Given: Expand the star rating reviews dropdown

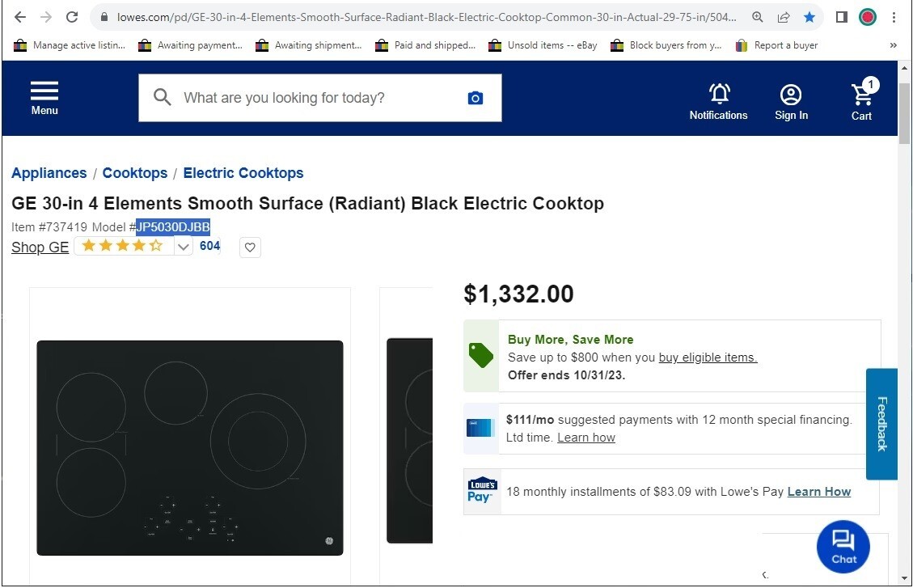Looking at the screenshot, I should click(183, 247).
